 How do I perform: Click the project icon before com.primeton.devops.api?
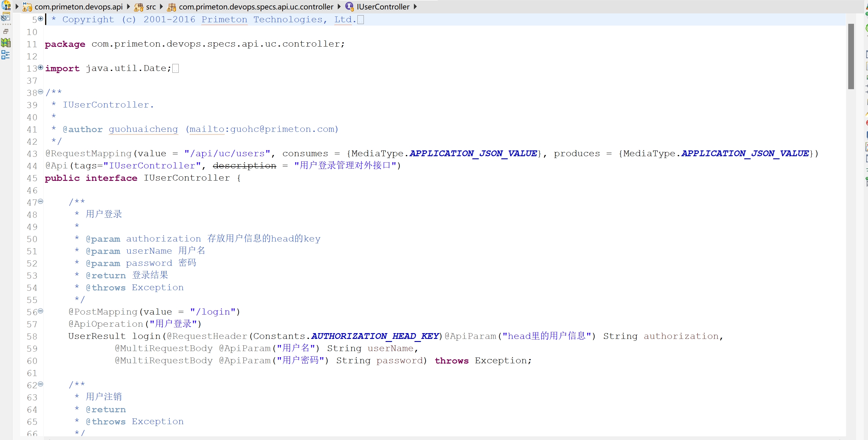click(x=27, y=6)
